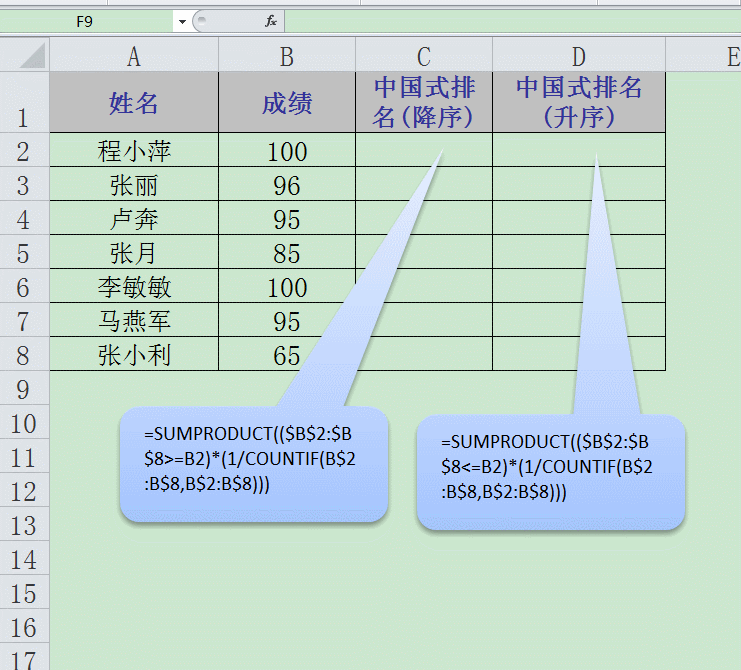Select row 5 header
This screenshot has height=670, width=741.
click(25, 252)
